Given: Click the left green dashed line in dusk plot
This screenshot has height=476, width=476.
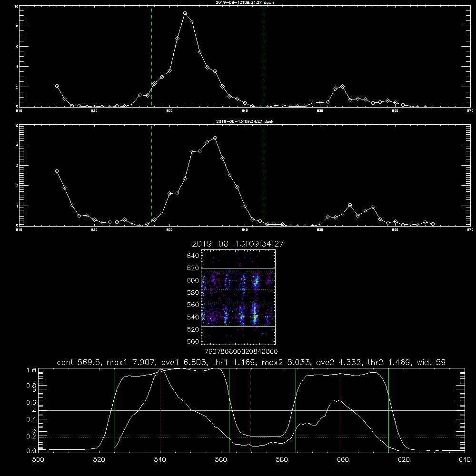Looking at the screenshot, I should tap(151, 176).
